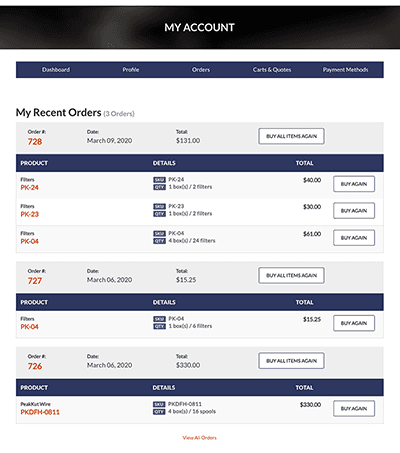This screenshot has width=400, height=453.
Task: Open order number 727 link
Action: click(35, 281)
